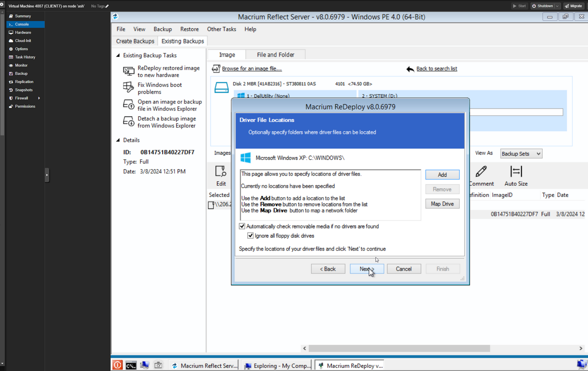
Task: Expand the Firewall submenu arrow
Action: (x=39, y=98)
